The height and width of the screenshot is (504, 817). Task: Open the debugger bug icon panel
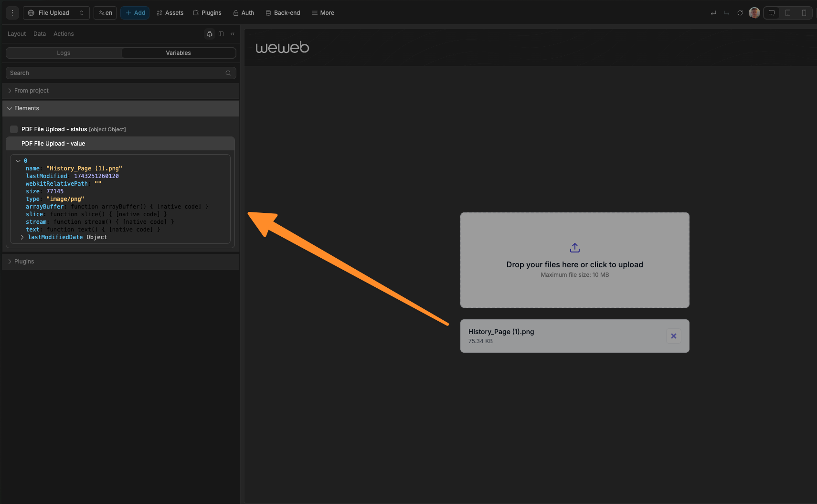[209, 34]
